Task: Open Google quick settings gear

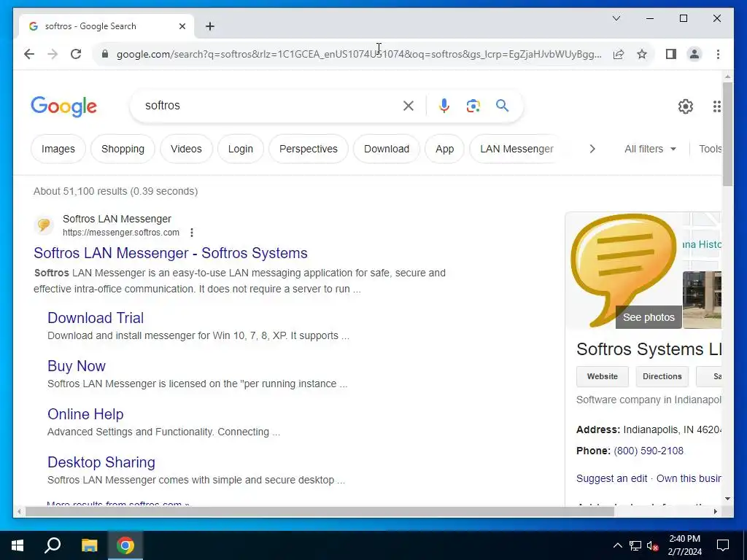Action: point(685,106)
